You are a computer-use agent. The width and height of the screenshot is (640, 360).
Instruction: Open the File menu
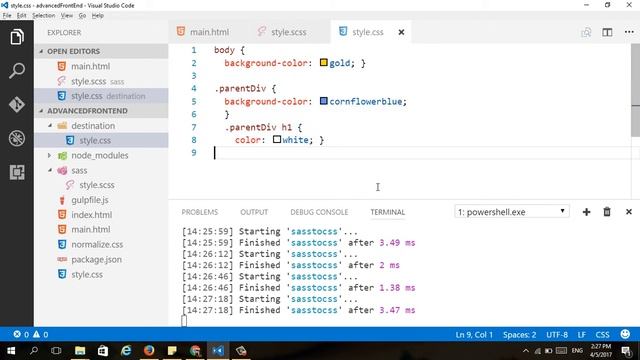[x=7, y=16]
